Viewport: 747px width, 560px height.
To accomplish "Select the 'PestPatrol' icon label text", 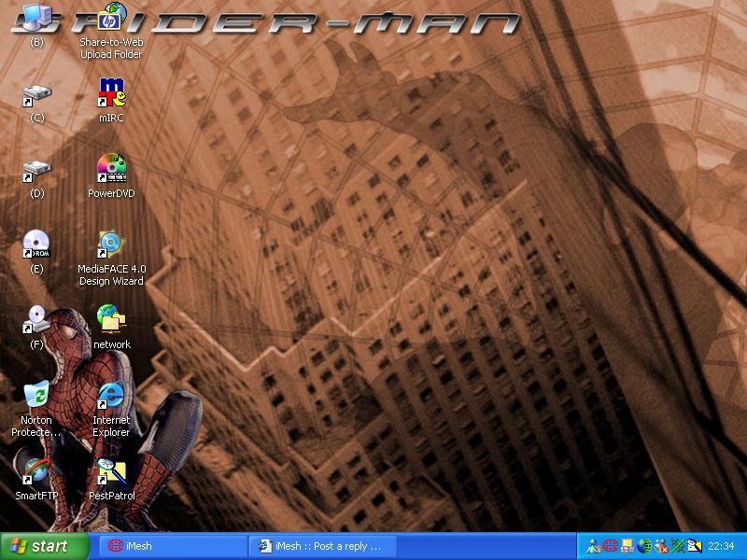I will click(x=111, y=496).
